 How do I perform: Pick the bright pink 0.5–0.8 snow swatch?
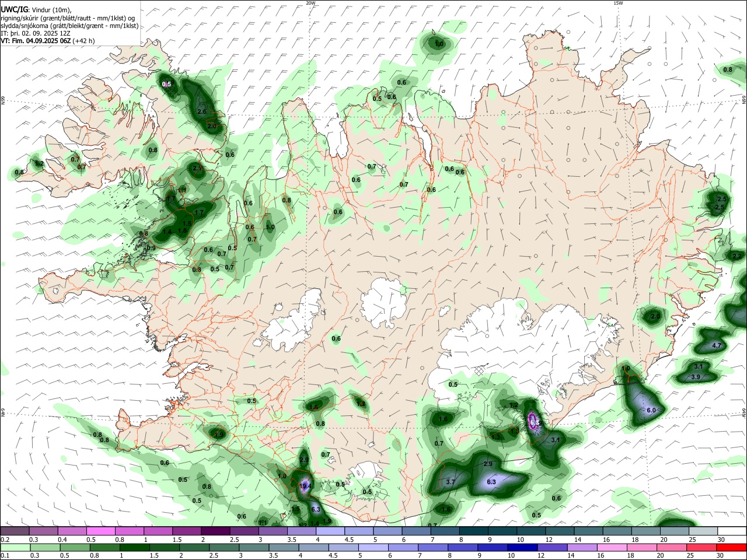(x=100, y=531)
